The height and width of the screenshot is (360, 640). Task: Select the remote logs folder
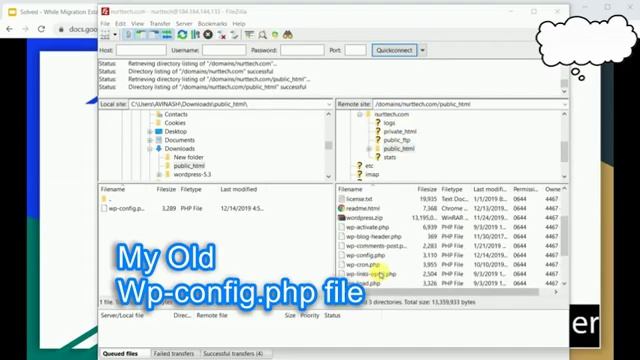389,123
